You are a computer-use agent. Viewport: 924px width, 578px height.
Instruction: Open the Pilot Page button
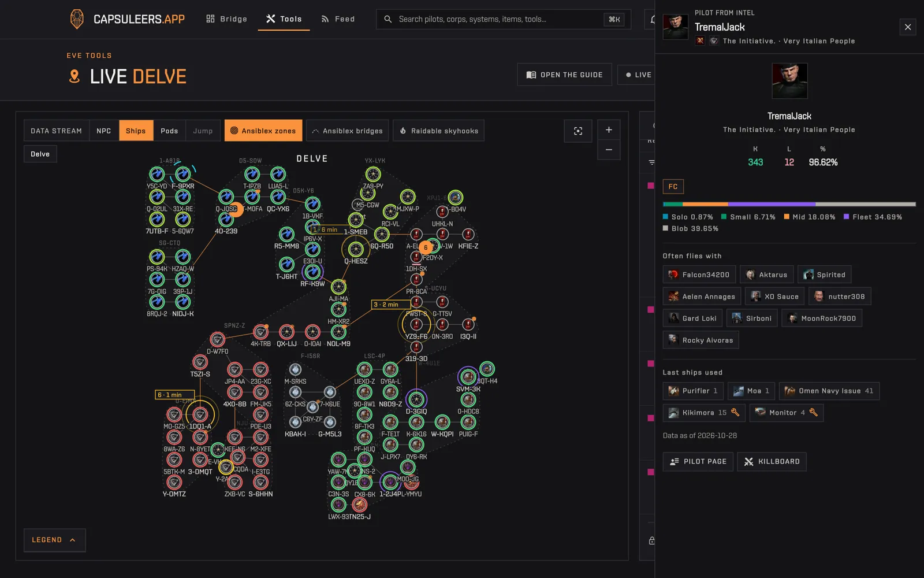coord(698,461)
